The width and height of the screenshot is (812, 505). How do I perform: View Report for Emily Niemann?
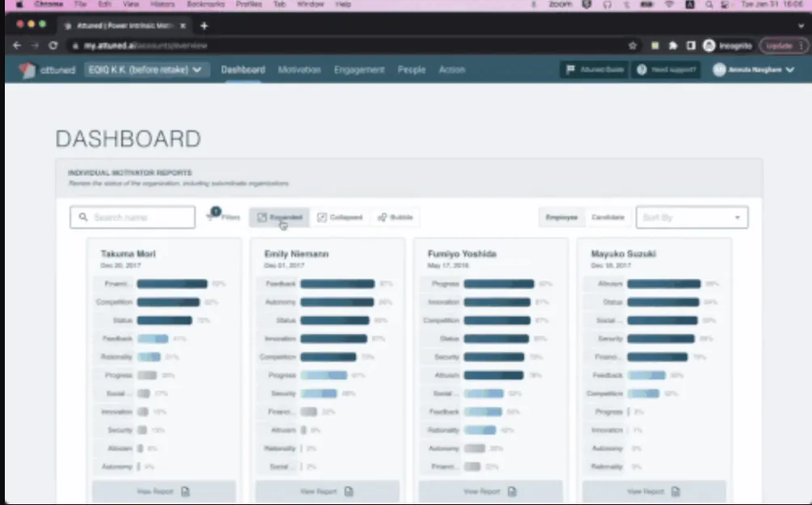(x=327, y=491)
